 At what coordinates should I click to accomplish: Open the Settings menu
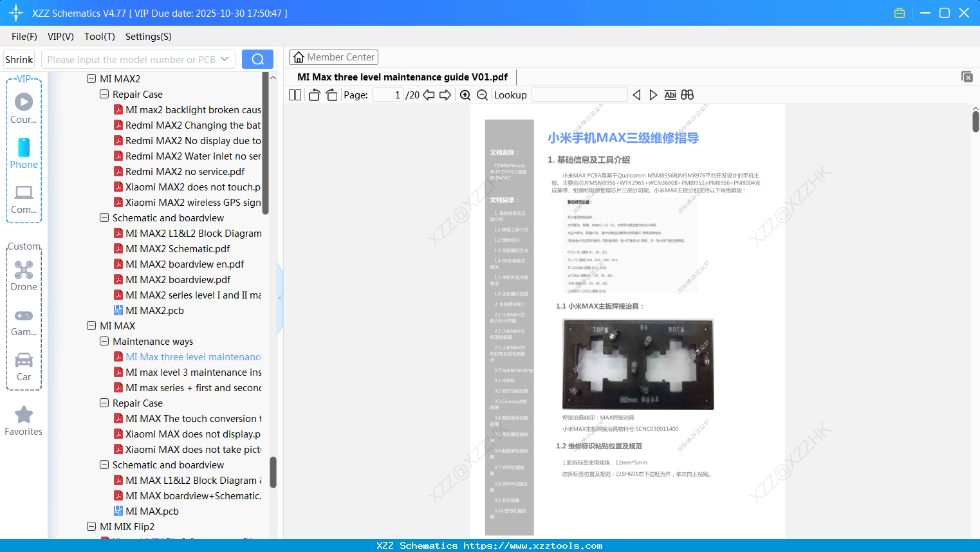point(149,37)
